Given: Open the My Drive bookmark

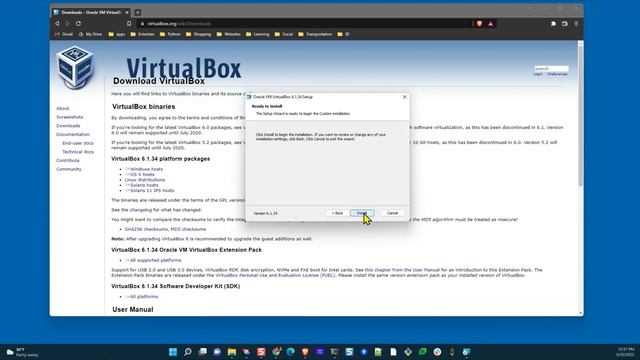Looking at the screenshot, I should tap(90, 34).
